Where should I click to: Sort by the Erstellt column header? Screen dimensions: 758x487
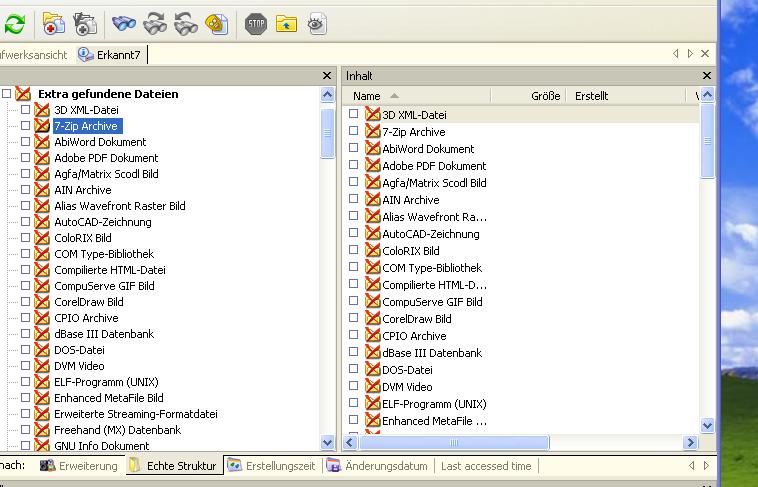[x=626, y=96]
